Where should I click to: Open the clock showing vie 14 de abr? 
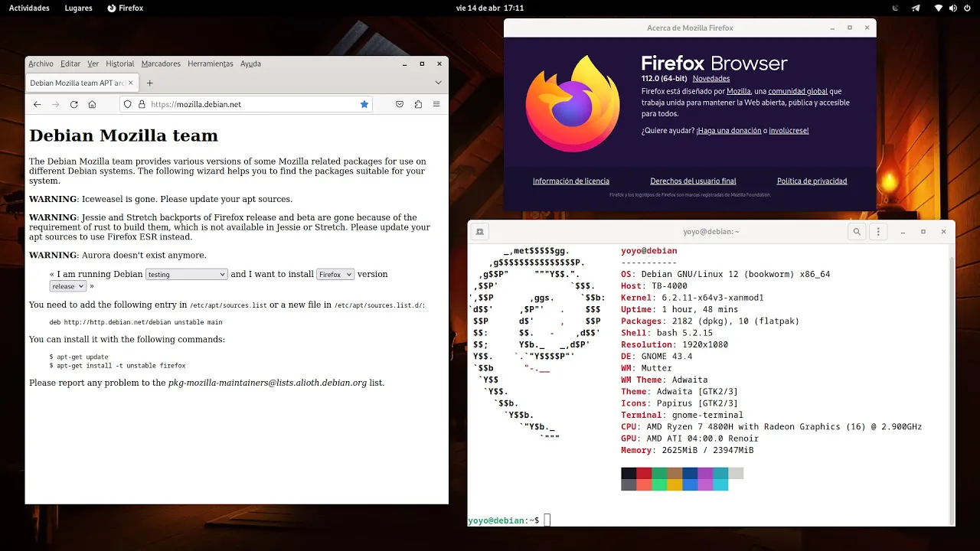pos(489,8)
